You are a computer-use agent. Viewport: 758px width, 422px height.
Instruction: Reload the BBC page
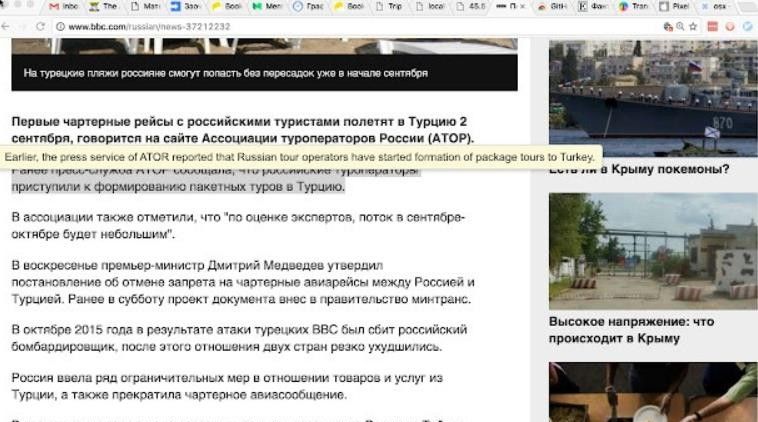[x=40, y=27]
